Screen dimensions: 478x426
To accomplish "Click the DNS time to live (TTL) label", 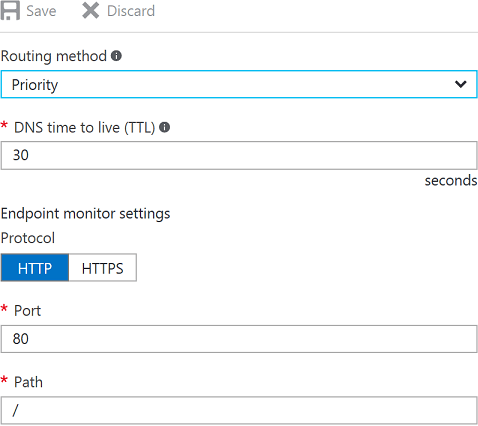I will point(85,128).
